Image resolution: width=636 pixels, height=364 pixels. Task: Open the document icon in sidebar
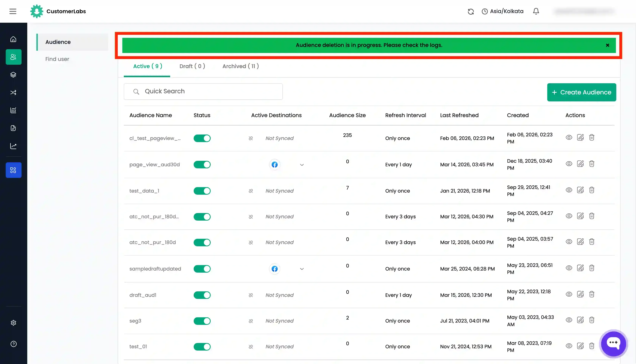click(13, 128)
